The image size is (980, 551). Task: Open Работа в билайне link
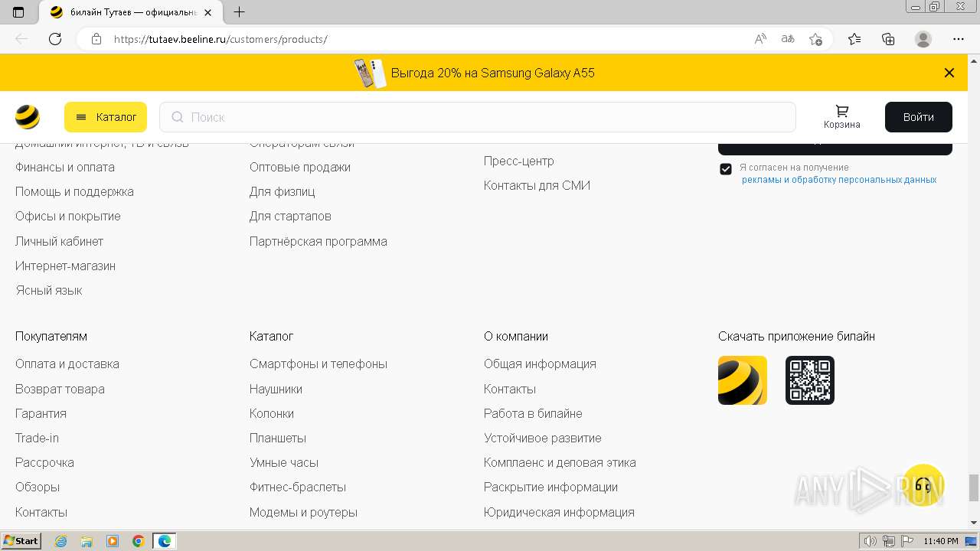click(x=533, y=413)
